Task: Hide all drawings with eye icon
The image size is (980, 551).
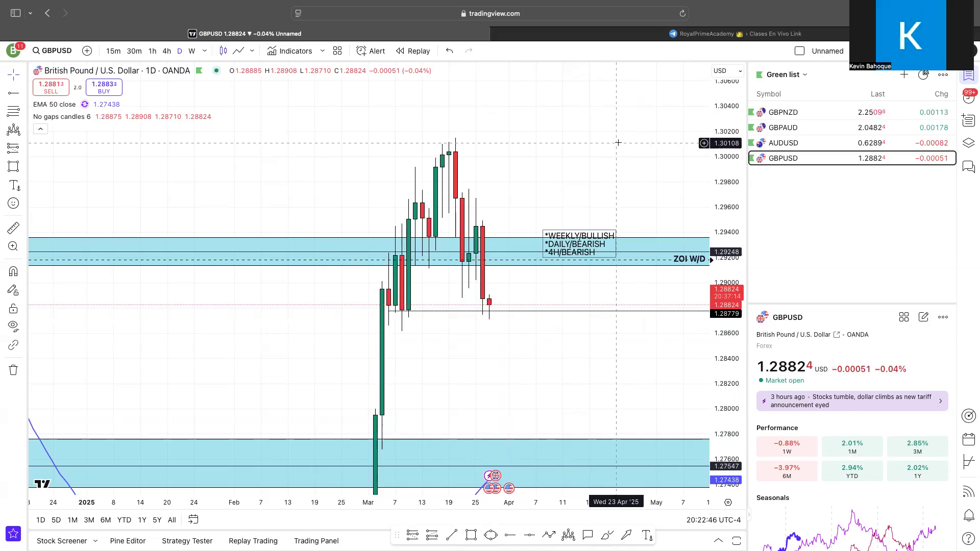Action: pyautogui.click(x=14, y=326)
